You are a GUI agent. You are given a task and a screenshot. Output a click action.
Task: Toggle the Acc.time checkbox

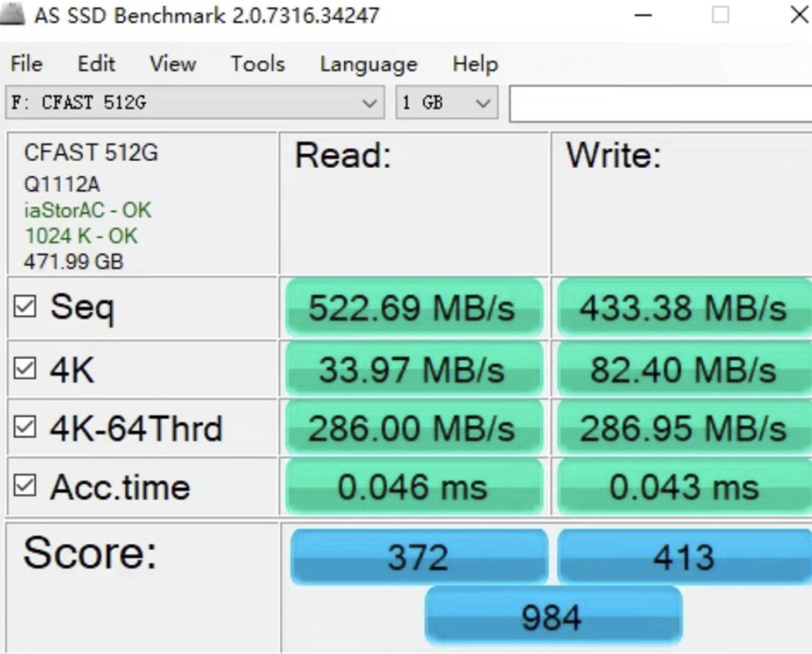pos(25,486)
